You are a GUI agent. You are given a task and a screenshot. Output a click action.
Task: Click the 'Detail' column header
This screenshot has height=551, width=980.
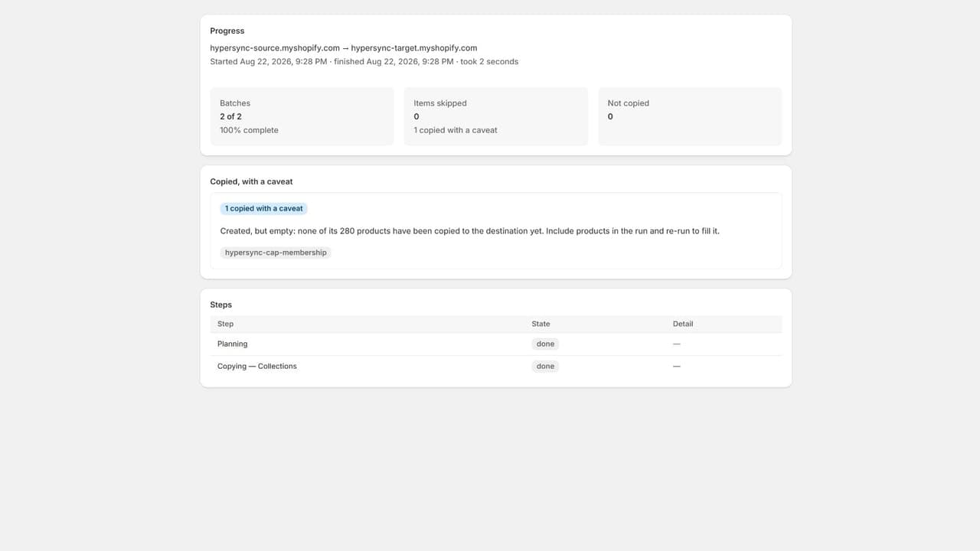683,324
